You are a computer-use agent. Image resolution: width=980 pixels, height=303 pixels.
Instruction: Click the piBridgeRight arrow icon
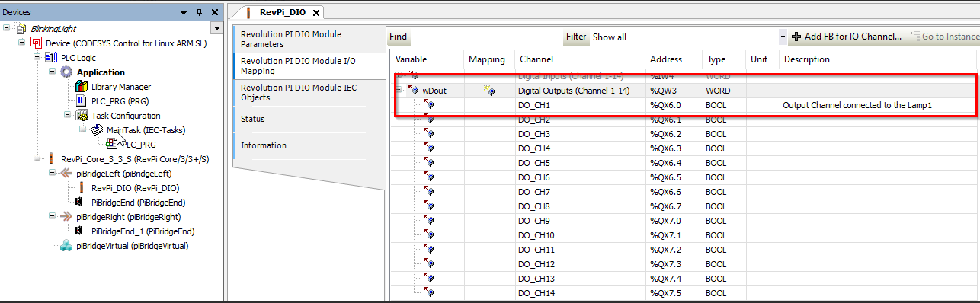pyautogui.click(x=66, y=217)
